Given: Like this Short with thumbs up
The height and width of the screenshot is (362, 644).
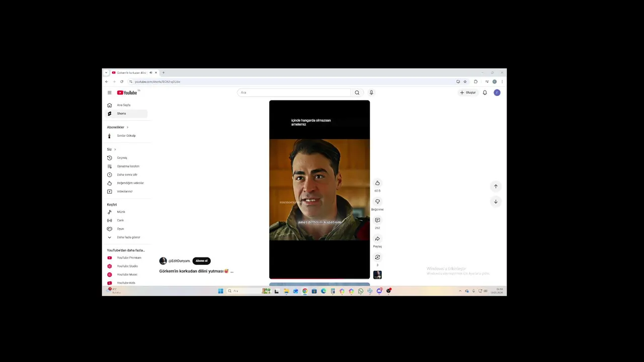Looking at the screenshot, I should (x=377, y=183).
